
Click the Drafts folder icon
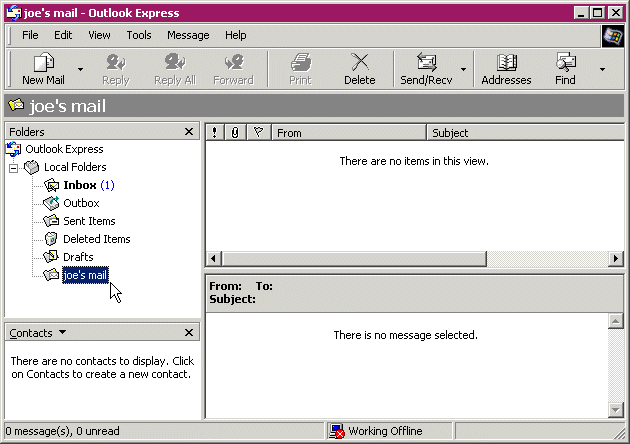[51, 257]
